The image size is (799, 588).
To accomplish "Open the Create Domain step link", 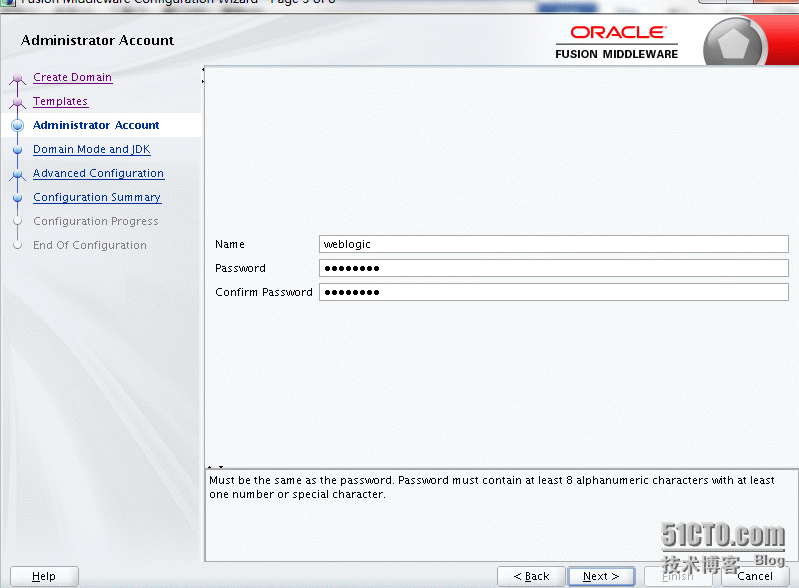I will tap(72, 77).
